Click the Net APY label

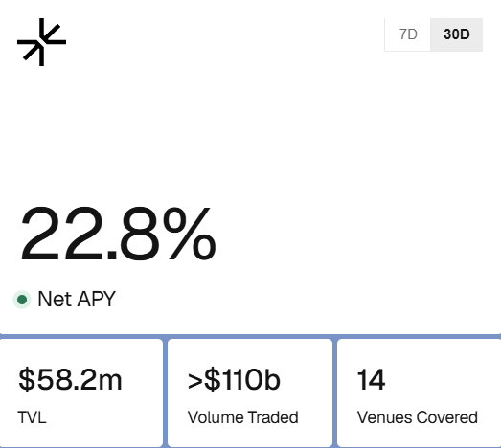77,300
